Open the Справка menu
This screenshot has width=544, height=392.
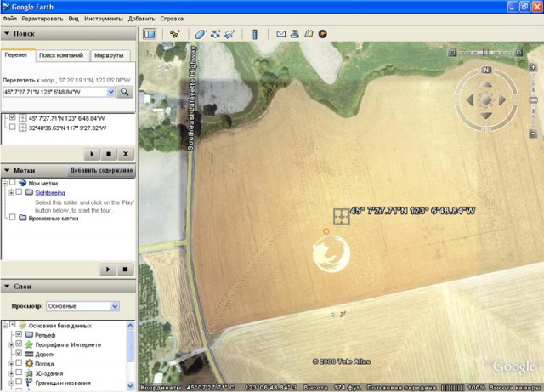[172, 19]
